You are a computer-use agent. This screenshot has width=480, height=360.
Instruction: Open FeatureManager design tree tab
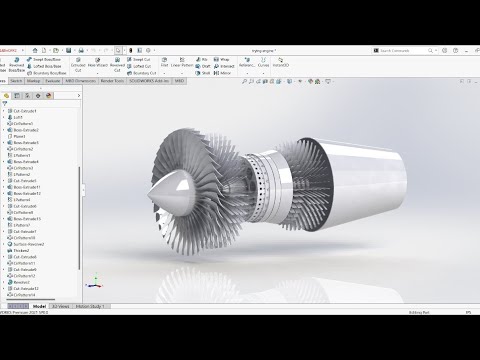click(6, 96)
